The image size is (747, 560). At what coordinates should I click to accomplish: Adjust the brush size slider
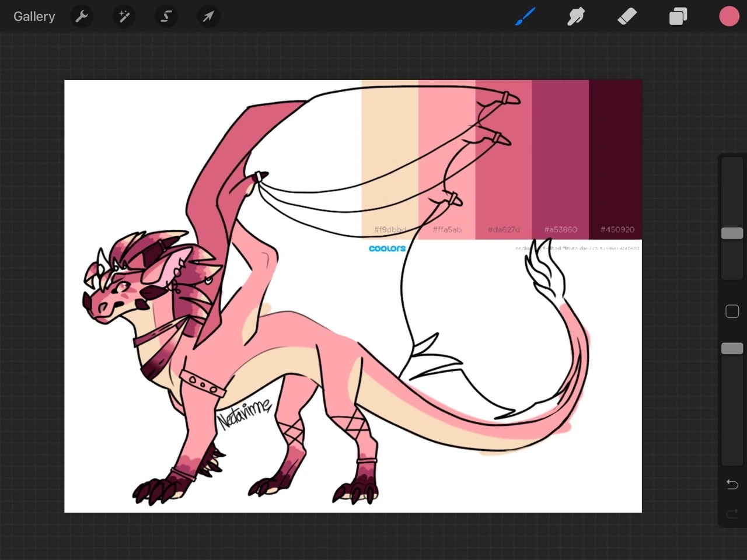tap(732, 233)
